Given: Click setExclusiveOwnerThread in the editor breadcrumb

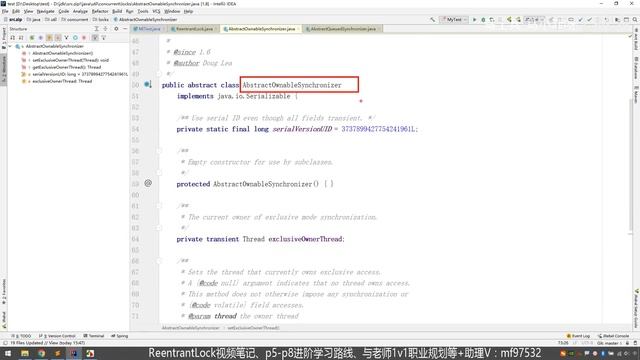Looking at the screenshot, I should [x=253, y=328].
